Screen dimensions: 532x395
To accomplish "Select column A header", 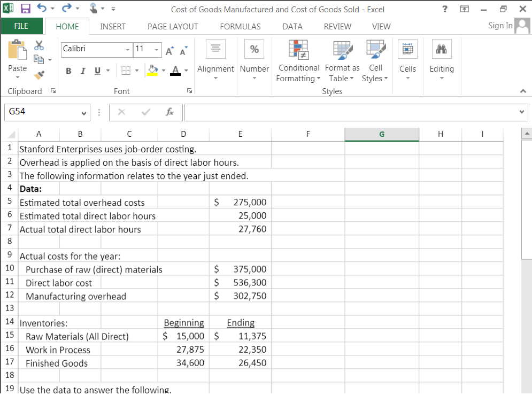I will pyautogui.click(x=38, y=134).
